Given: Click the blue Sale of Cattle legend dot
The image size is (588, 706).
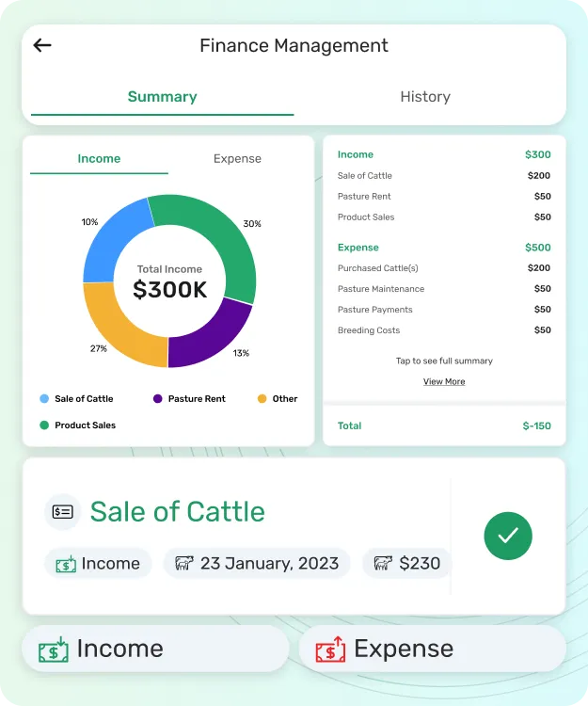Looking at the screenshot, I should (x=44, y=399).
